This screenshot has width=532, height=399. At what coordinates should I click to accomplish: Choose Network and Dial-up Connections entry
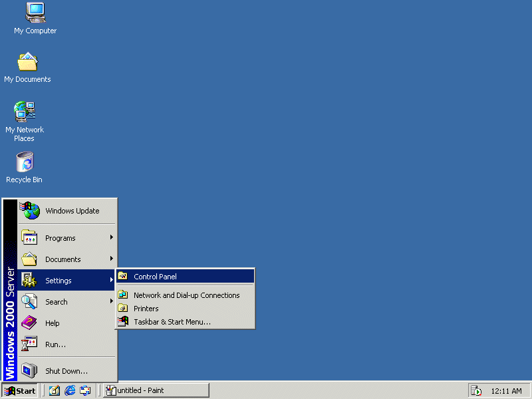click(186, 295)
